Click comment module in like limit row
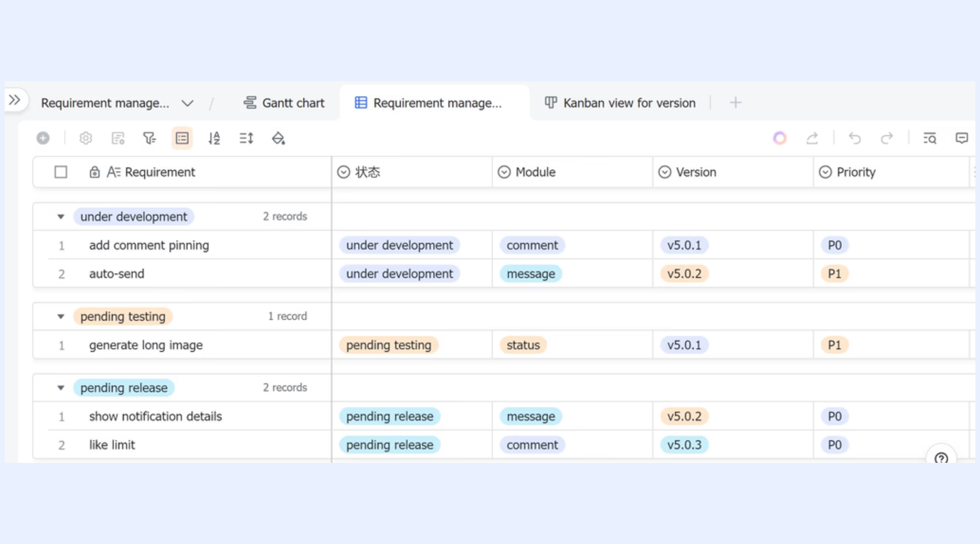This screenshot has height=544, width=980. point(532,445)
